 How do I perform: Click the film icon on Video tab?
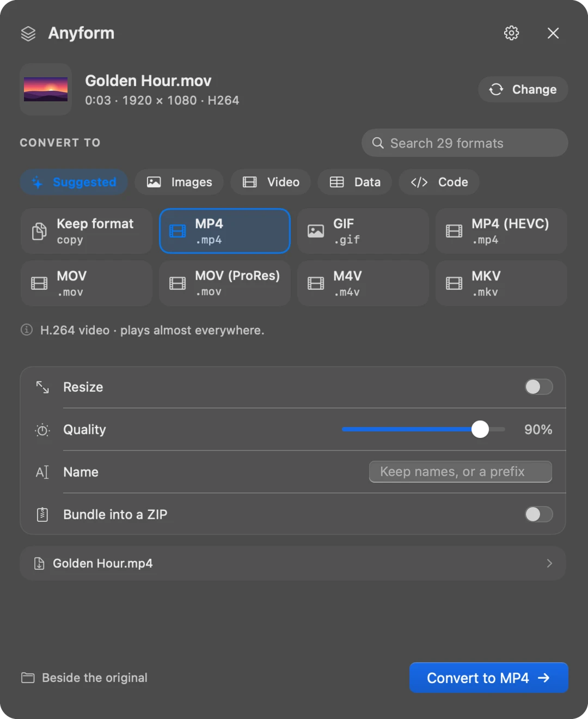tap(250, 182)
